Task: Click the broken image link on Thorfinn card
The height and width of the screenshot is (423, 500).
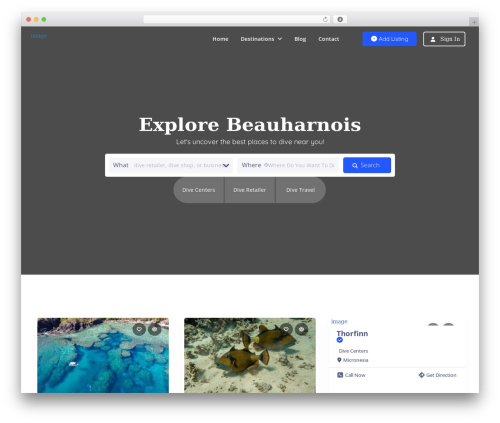Action: (339, 321)
